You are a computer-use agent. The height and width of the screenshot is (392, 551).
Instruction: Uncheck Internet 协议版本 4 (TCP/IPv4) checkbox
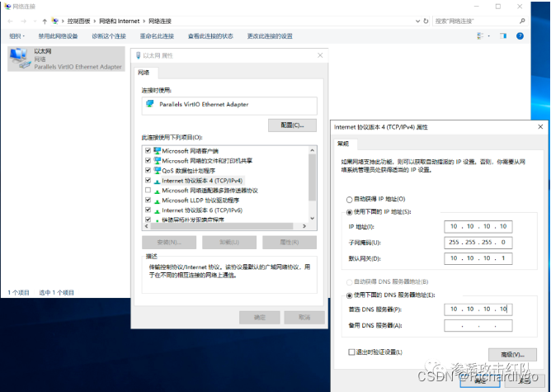click(x=148, y=180)
